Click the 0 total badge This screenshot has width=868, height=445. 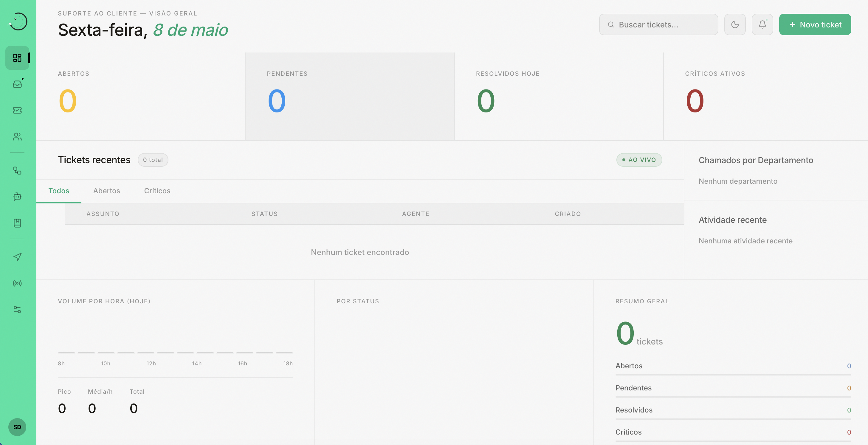(x=153, y=160)
